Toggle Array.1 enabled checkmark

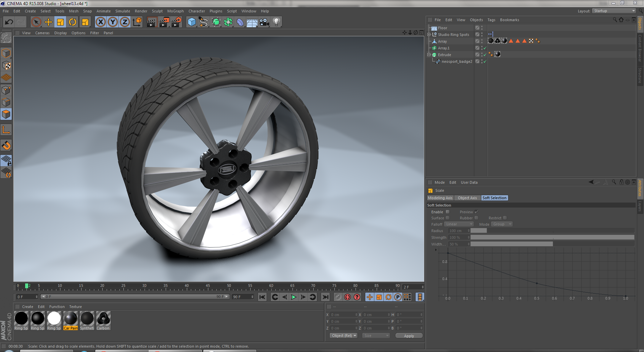(x=485, y=48)
